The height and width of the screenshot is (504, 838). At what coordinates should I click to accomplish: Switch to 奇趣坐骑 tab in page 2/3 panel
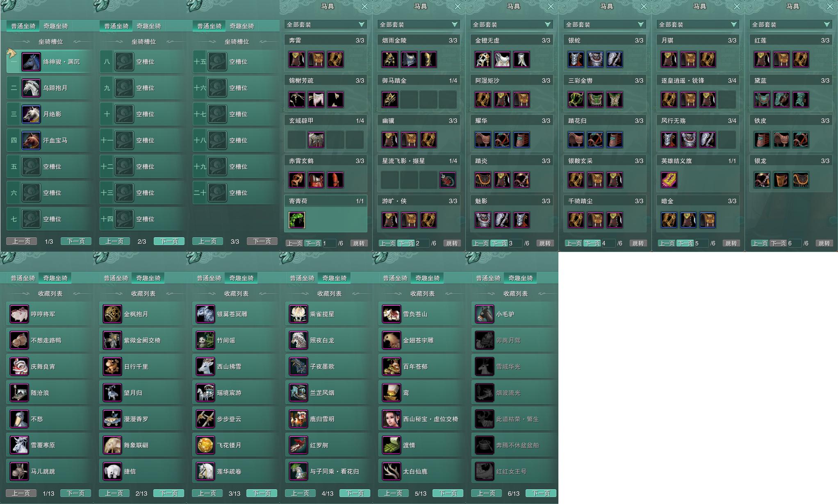pyautogui.click(x=149, y=26)
